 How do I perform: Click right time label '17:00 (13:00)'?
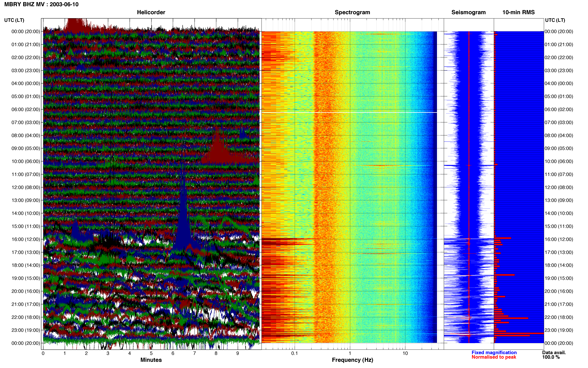pyautogui.click(x=559, y=252)
